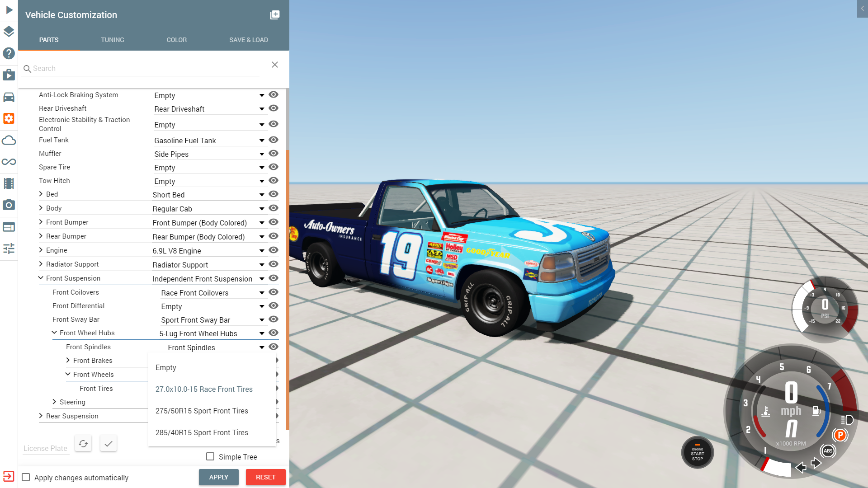Click the License Plate input field
This screenshot has width=868, height=488.
click(45, 448)
